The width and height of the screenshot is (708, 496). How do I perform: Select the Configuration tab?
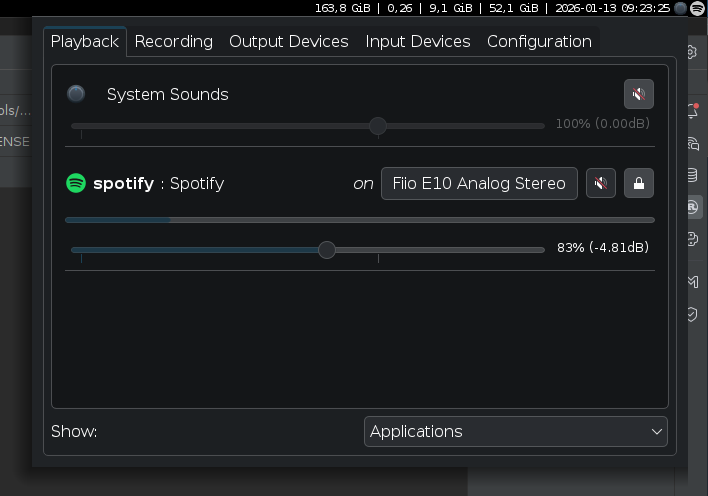pos(539,42)
